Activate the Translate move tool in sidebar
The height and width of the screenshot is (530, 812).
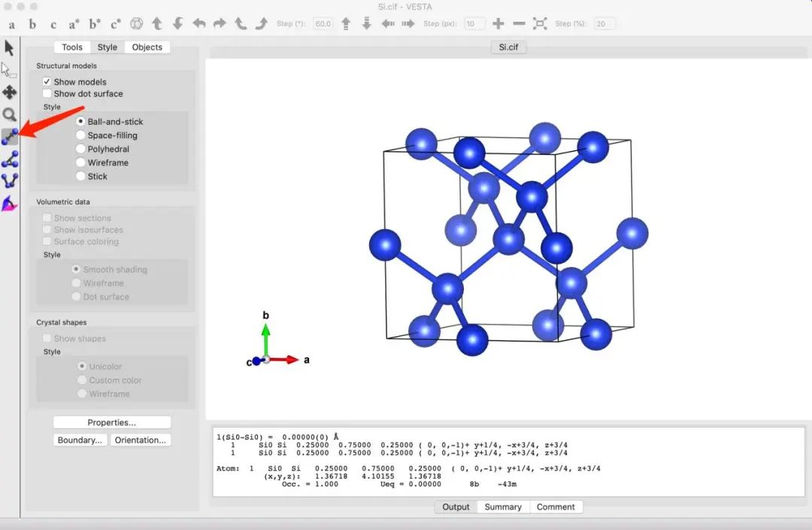[x=9, y=92]
